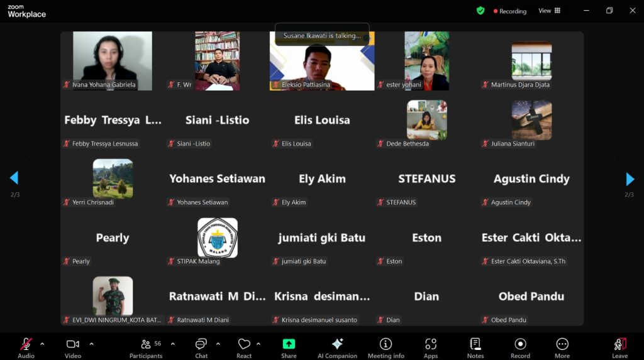Go to next page of participants
Screen dimensions: 644x360
pyautogui.click(x=630, y=179)
